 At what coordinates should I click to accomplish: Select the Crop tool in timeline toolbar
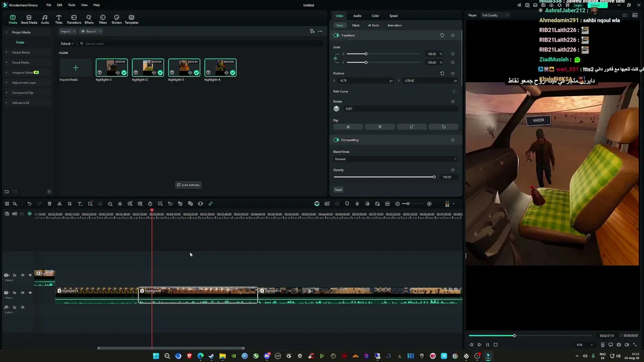pos(69,204)
